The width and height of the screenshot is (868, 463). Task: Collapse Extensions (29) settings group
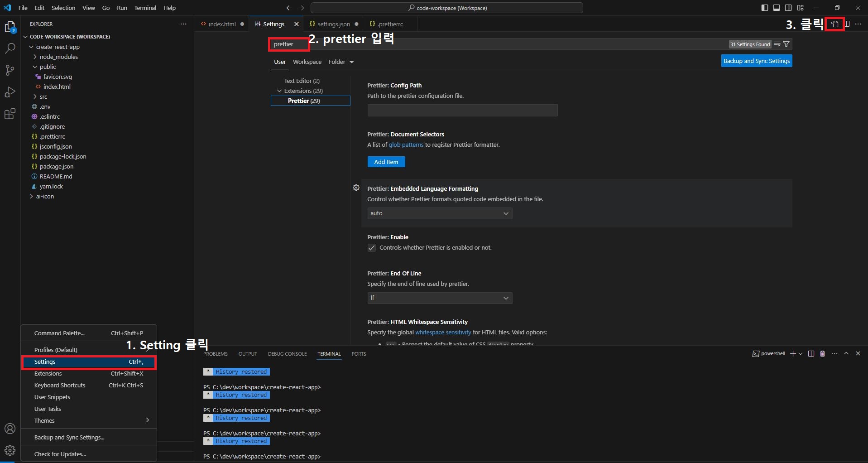click(279, 91)
